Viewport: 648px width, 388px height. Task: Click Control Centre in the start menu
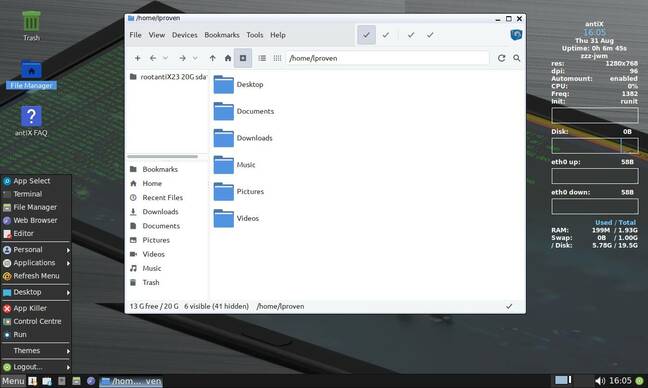(x=36, y=321)
